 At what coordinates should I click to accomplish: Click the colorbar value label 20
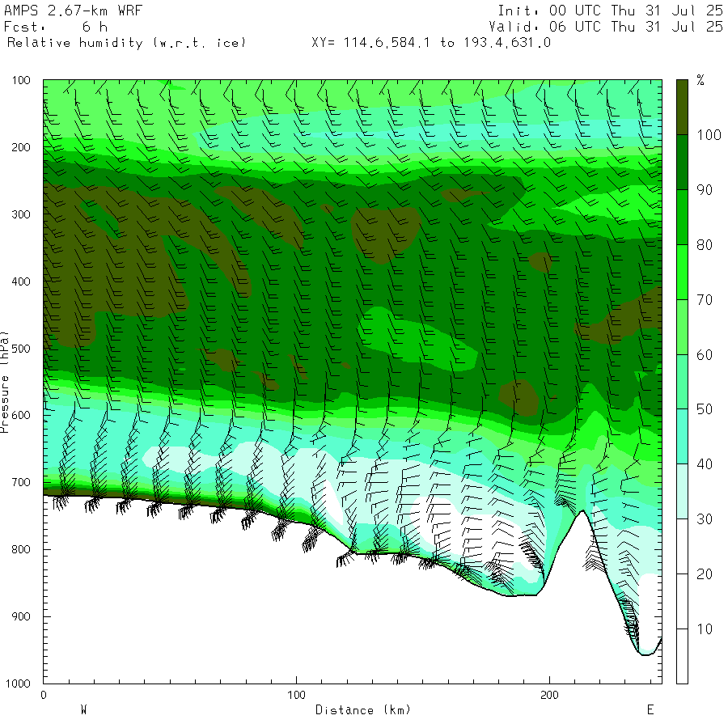705,574
